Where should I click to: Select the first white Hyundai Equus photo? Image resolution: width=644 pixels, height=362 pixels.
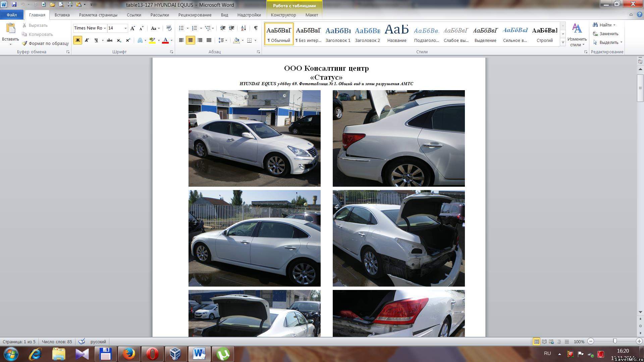pos(254,138)
